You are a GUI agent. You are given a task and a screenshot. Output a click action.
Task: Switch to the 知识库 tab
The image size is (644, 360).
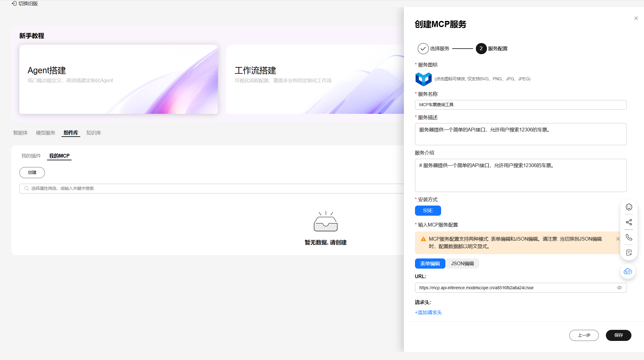point(93,133)
